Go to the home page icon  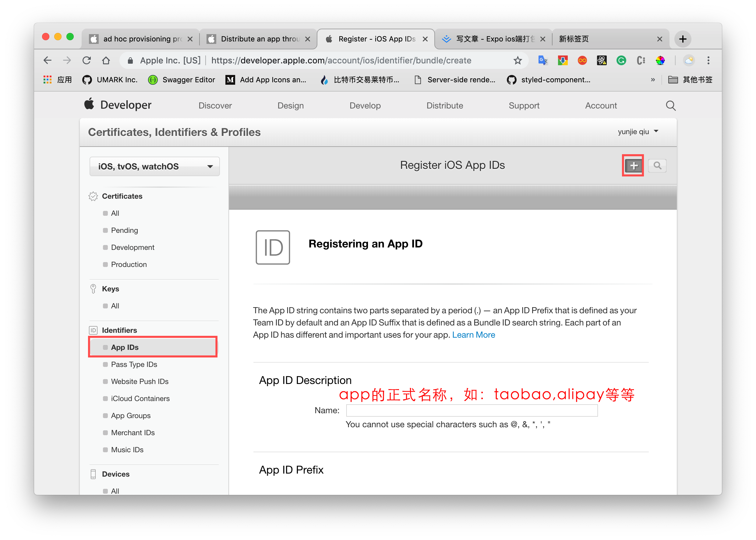coord(106,61)
